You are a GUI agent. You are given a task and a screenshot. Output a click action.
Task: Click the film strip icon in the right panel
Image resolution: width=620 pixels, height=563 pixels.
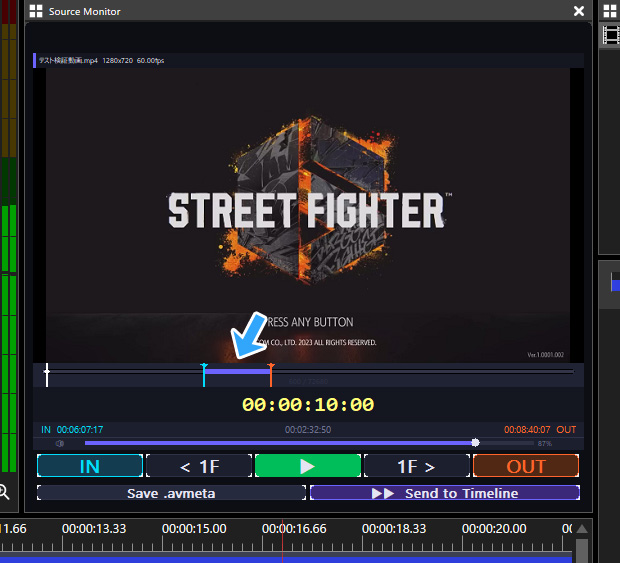pyautogui.click(x=611, y=35)
